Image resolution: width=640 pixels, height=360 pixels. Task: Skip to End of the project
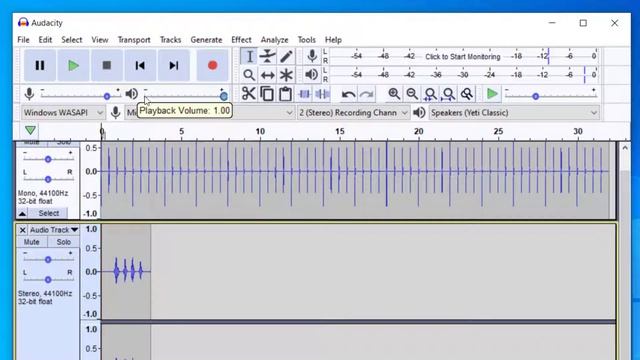click(x=173, y=65)
